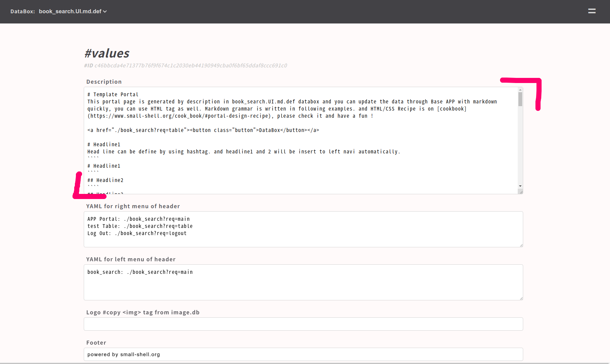Click the 'DataBox:' label in the header
Image resolution: width=610 pixels, height=364 pixels.
(22, 12)
